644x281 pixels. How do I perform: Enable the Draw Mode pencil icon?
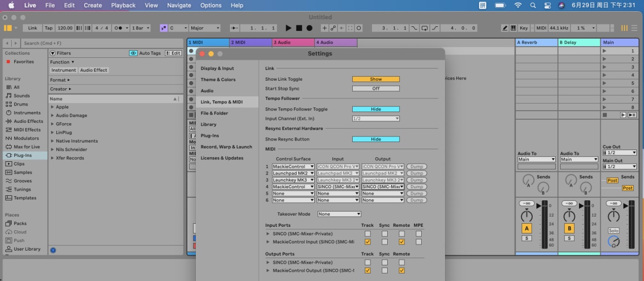[505, 28]
